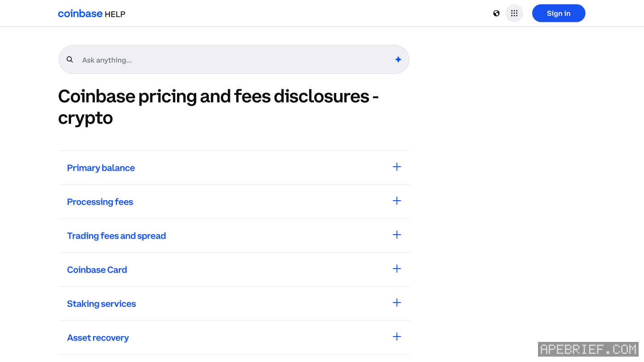Screen dimensions: 644x362
Task: Click the search magnifier icon
Action: (70, 59)
